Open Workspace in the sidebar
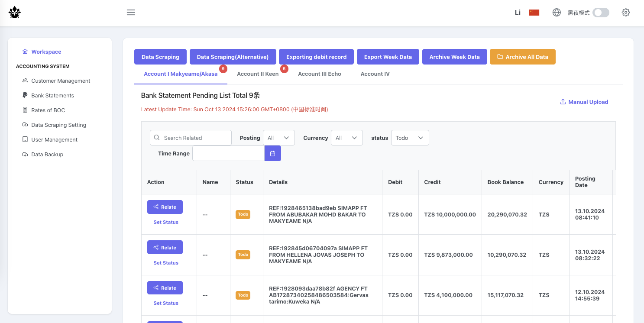 (46, 52)
